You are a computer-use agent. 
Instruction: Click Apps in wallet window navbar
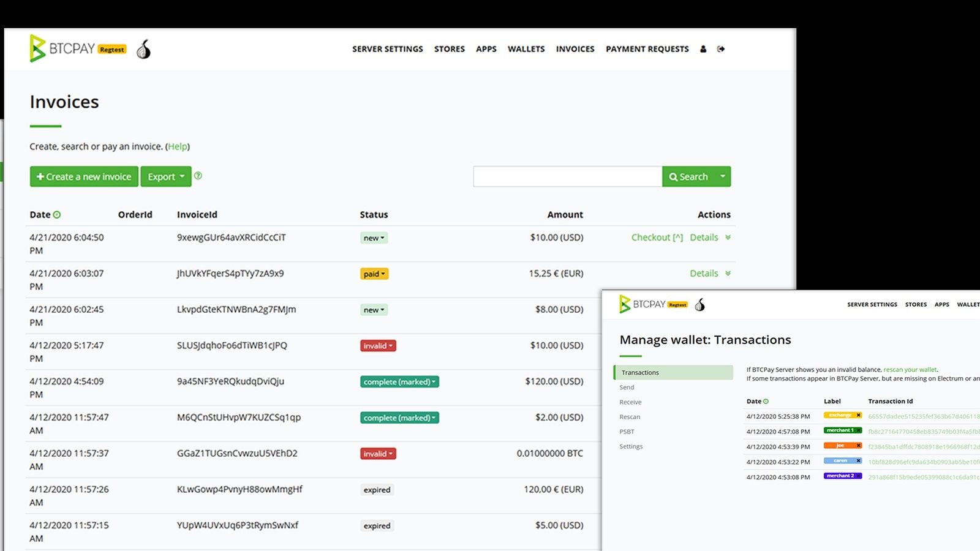(x=942, y=304)
